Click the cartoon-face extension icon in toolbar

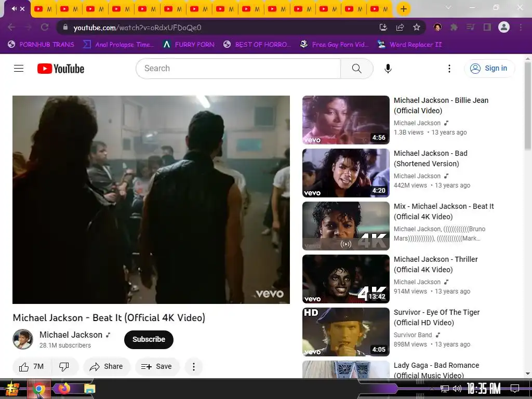[x=437, y=27]
